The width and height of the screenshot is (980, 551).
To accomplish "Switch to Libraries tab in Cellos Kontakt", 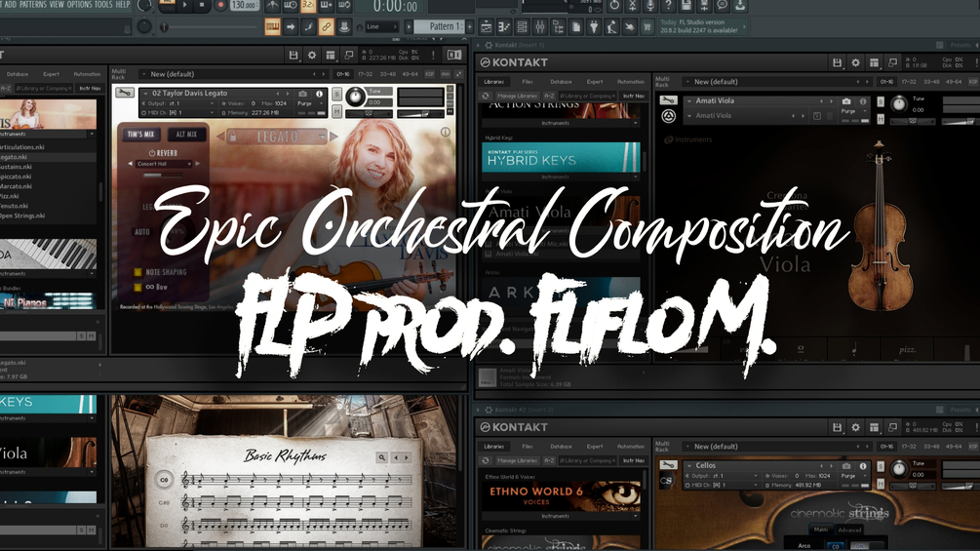I will 493,447.
